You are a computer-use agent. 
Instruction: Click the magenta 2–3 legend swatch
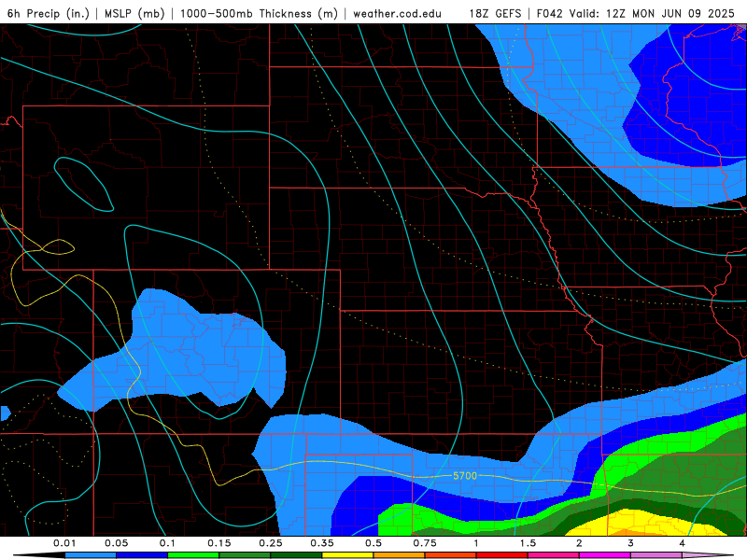(x=605, y=555)
